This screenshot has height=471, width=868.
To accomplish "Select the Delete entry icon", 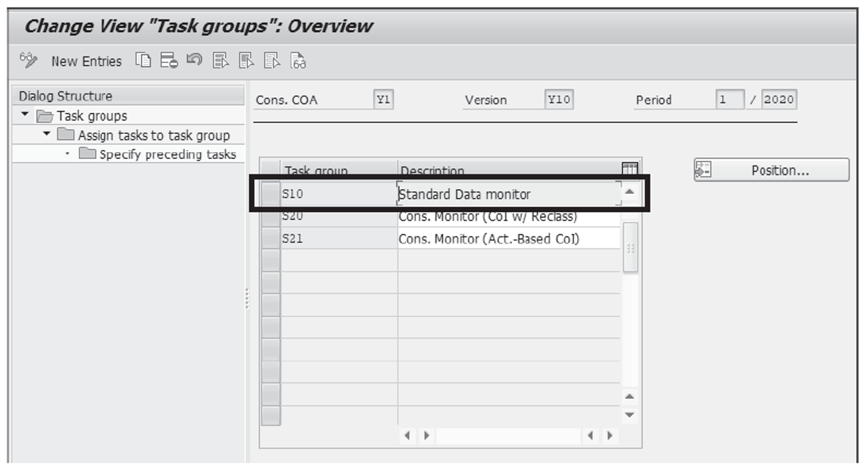I will coord(169,61).
